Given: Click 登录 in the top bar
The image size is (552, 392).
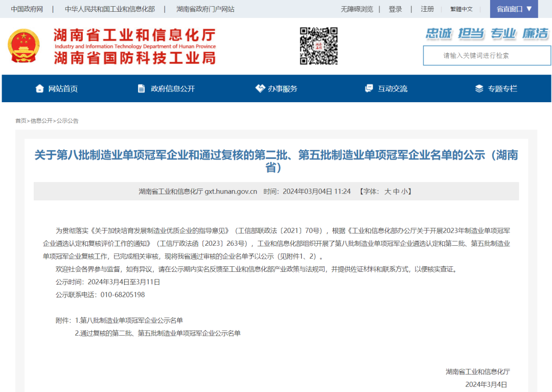Looking at the screenshot, I should (395, 9).
